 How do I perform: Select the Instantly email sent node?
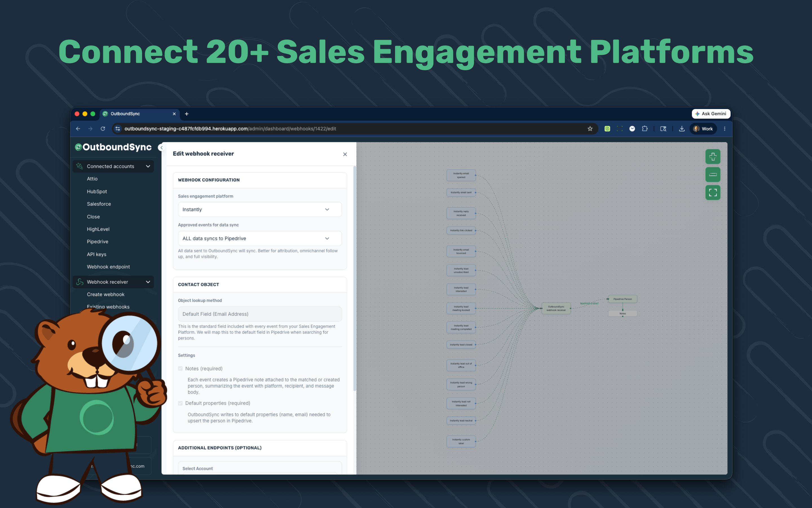[x=461, y=192]
